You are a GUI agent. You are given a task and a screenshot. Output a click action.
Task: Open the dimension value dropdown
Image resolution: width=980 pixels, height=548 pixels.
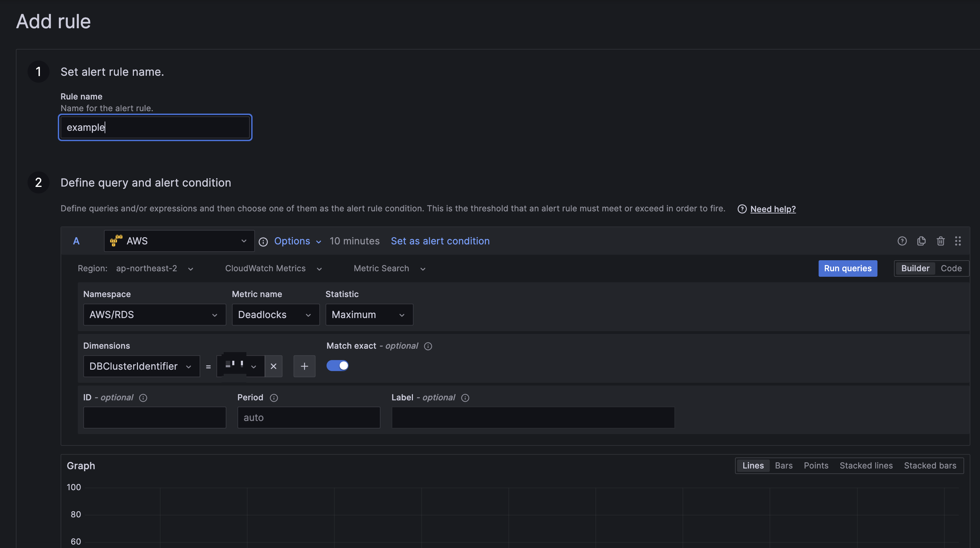pyautogui.click(x=241, y=366)
